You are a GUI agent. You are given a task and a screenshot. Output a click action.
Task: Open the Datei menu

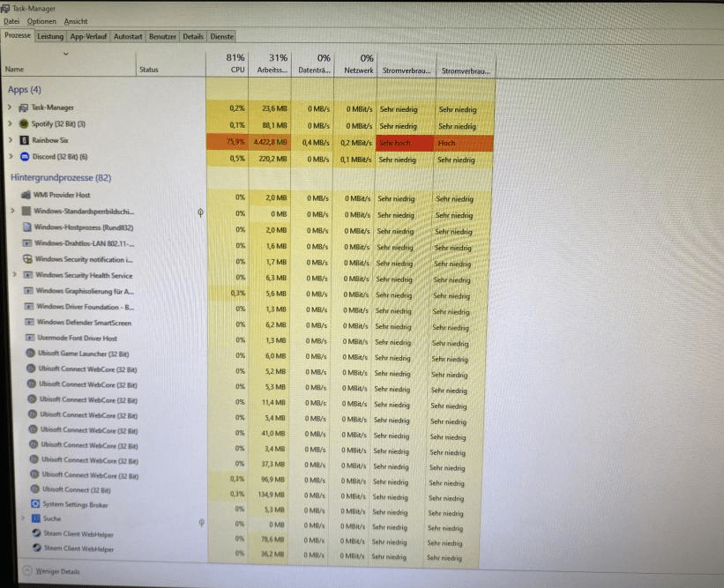pos(11,21)
